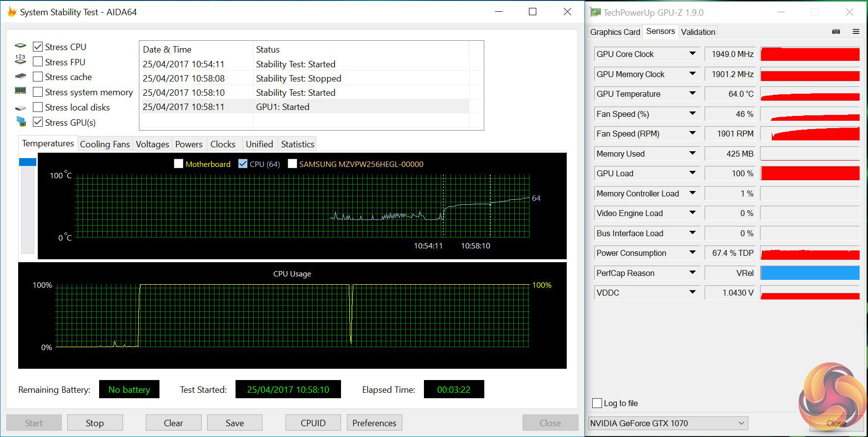Viewport: 868px width, 437px height.
Task: Show the Motherboard temperature in graph
Action: click(x=179, y=164)
